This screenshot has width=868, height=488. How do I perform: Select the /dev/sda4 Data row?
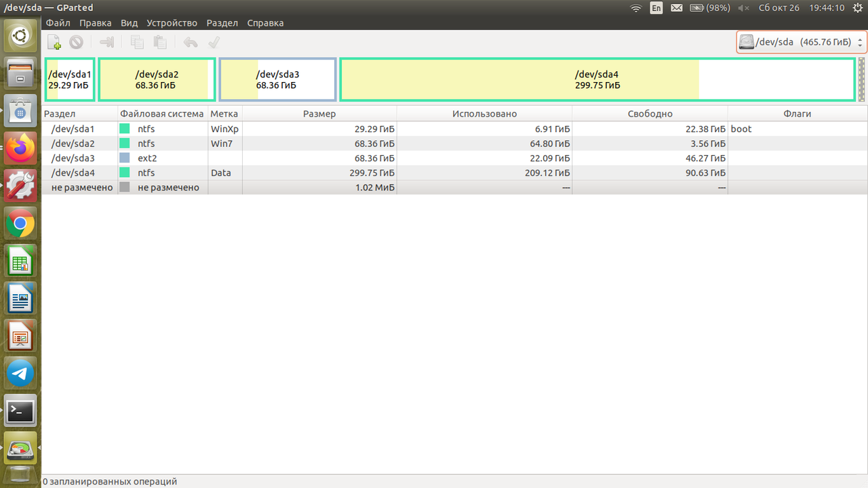(x=454, y=173)
